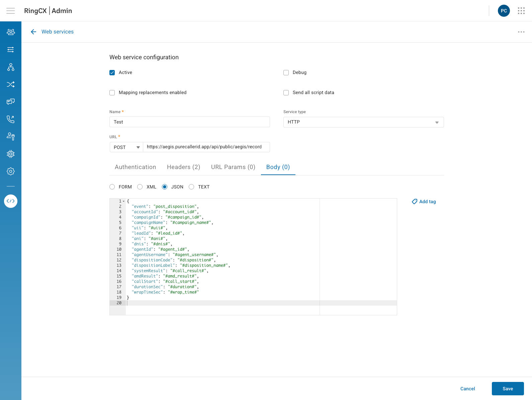532x400 pixels.
Task: Open the organization hierarchy sidebar icon
Action: pyautogui.click(x=11, y=67)
